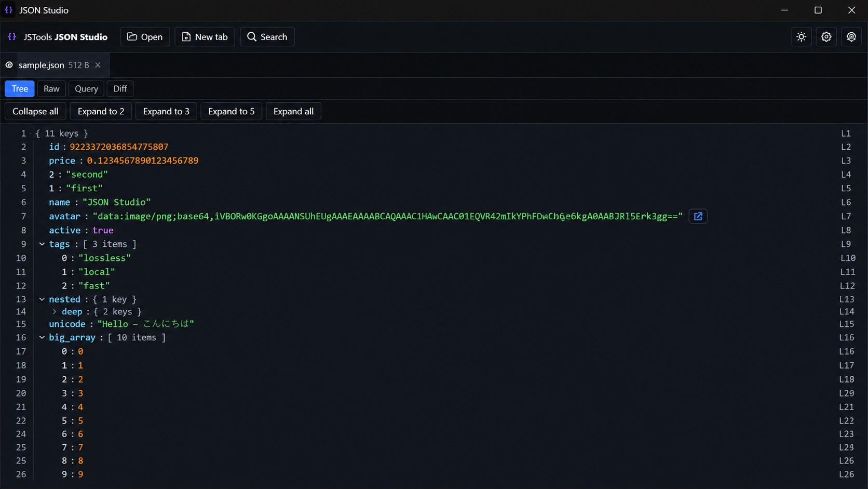Click Expand to 2
The width and height of the screenshot is (868, 489).
click(101, 111)
